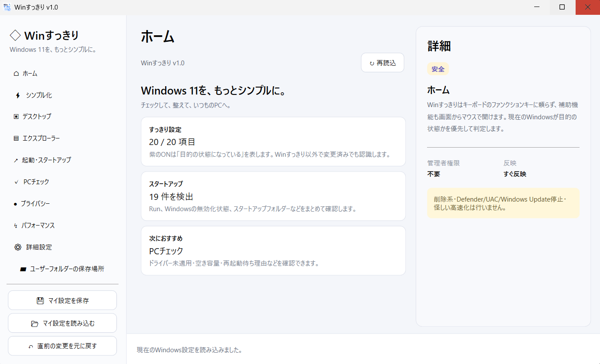Screen dimensions: 600x364
Task: Click the gear icon beside 詳細設定
Action: (18, 247)
